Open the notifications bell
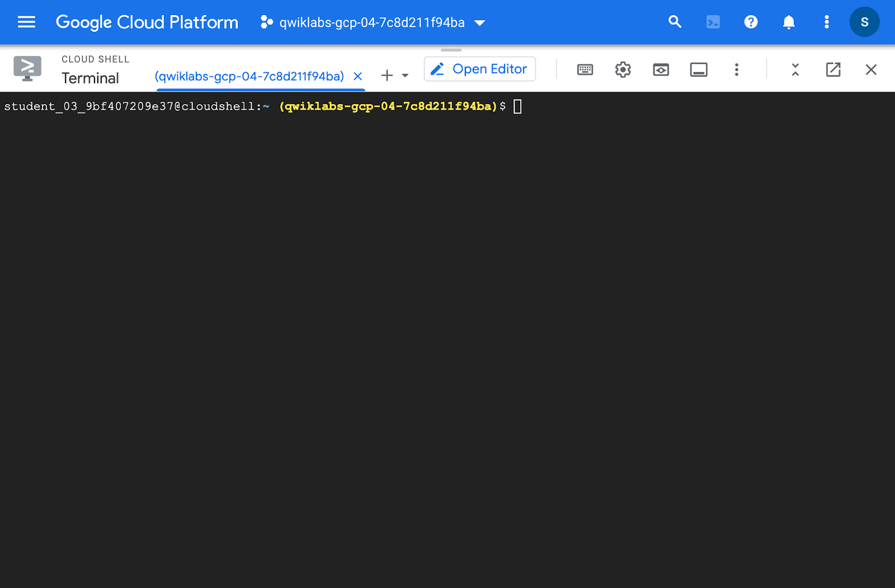The height and width of the screenshot is (588, 895). 789,22
